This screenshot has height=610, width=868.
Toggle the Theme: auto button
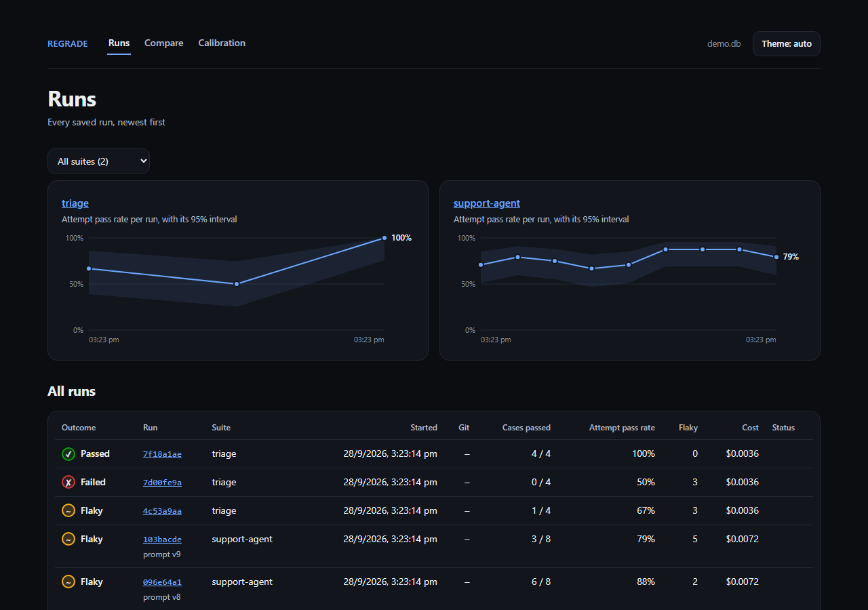(787, 43)
